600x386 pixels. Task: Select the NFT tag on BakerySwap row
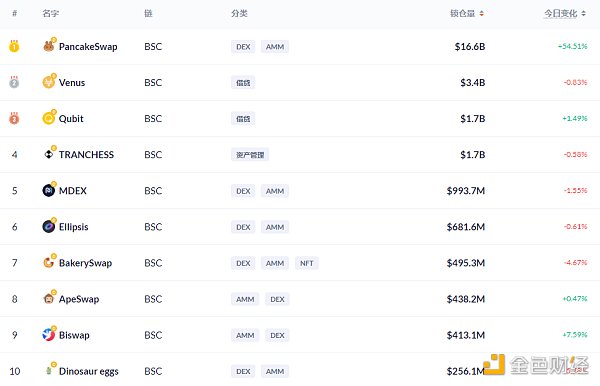[307, 263]
